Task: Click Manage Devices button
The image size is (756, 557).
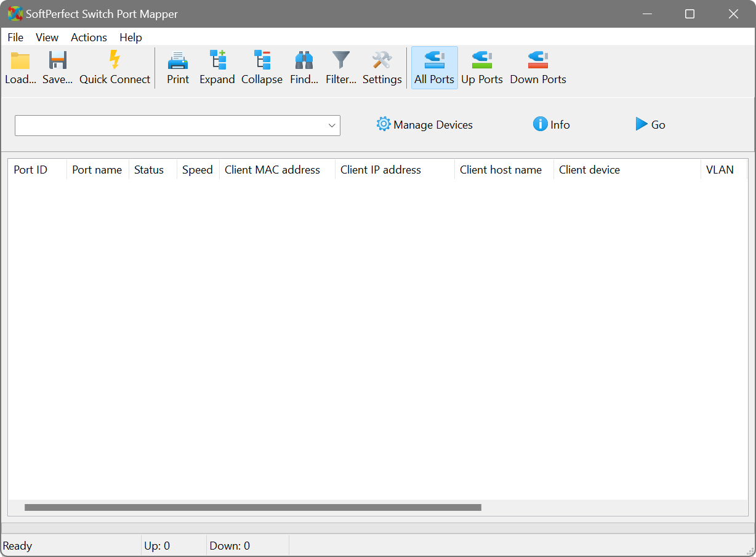Action: pyautogui.click(x=425, y=124)
